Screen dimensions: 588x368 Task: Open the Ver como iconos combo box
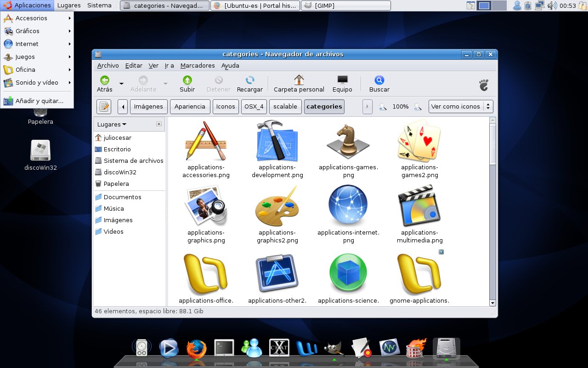[x=461, y=107]
